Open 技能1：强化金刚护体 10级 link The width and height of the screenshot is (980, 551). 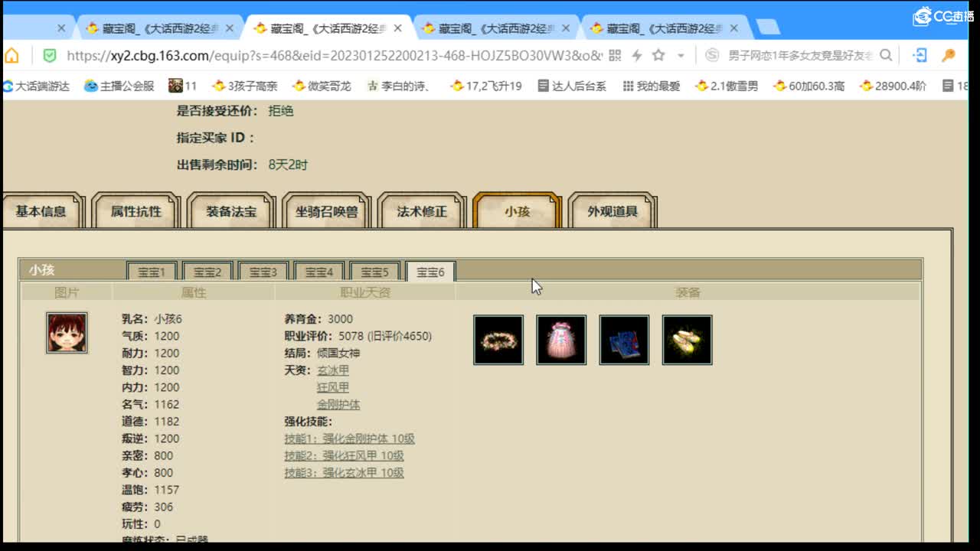click(x=350, y=439)
